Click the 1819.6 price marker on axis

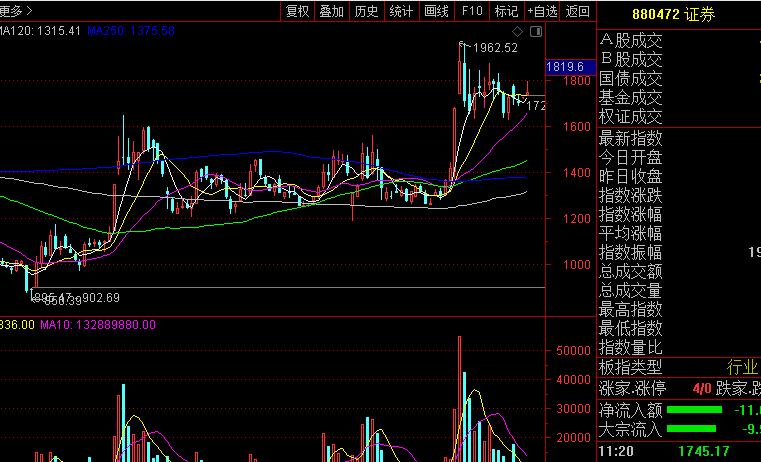point(570,66)
